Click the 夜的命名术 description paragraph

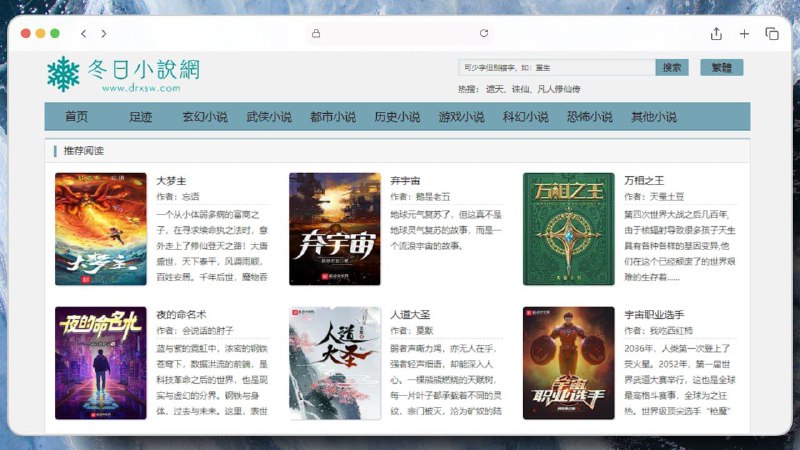(212, 380)
